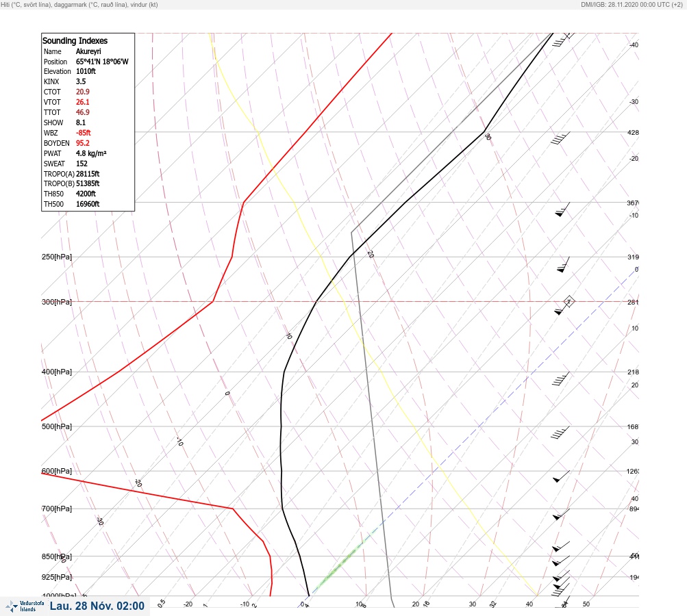This screenshot has height=616, width=687.
Task: Click the wind barb at 700 hPa
Action: (x=561, y=514)
